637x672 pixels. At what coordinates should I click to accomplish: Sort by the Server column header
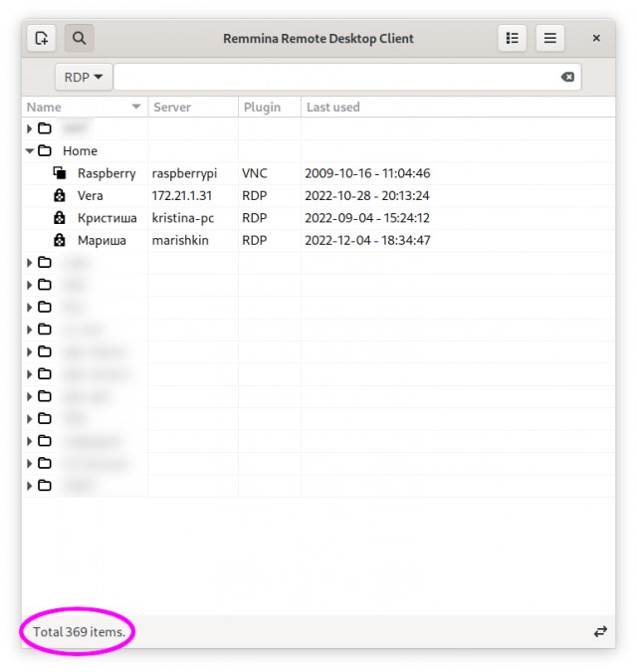point(193,108)
